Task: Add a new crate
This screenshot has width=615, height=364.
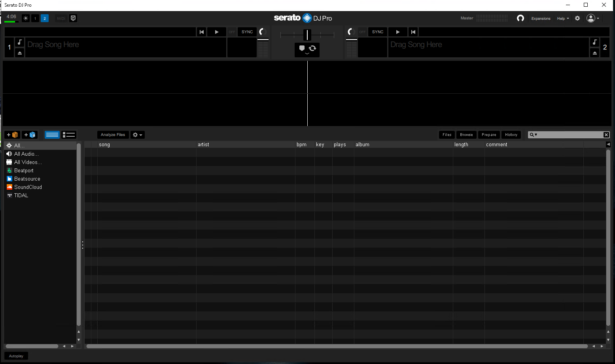Action: 13,135
